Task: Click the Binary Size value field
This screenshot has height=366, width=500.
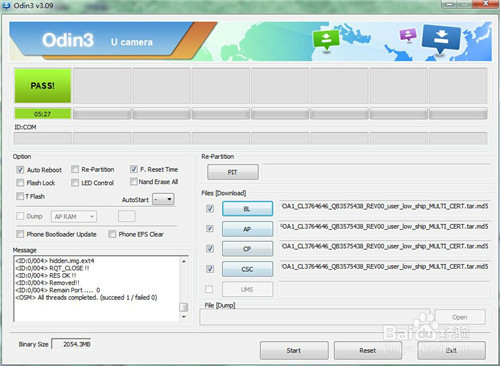Action: tap(72, 344)
